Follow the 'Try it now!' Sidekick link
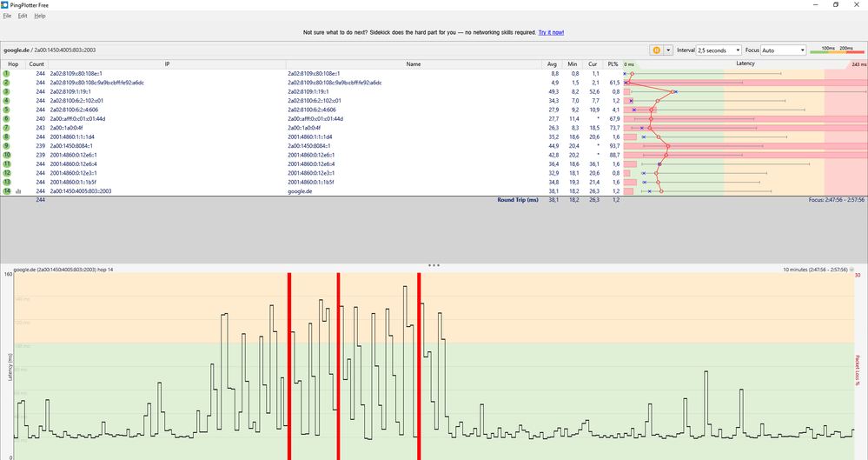Screen dimensions: 868x460 [551, 33]
